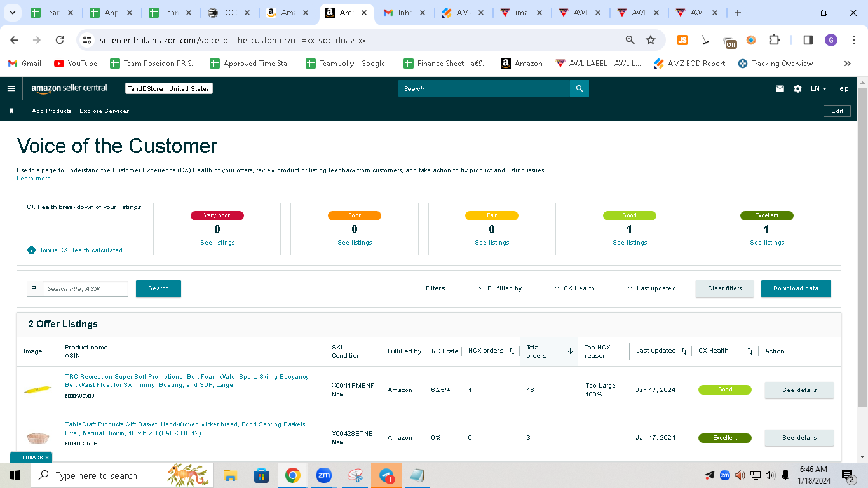This screenshot has width=868, height=488.
Task: Click the teal Search button
Action: [x=158, y=288]
